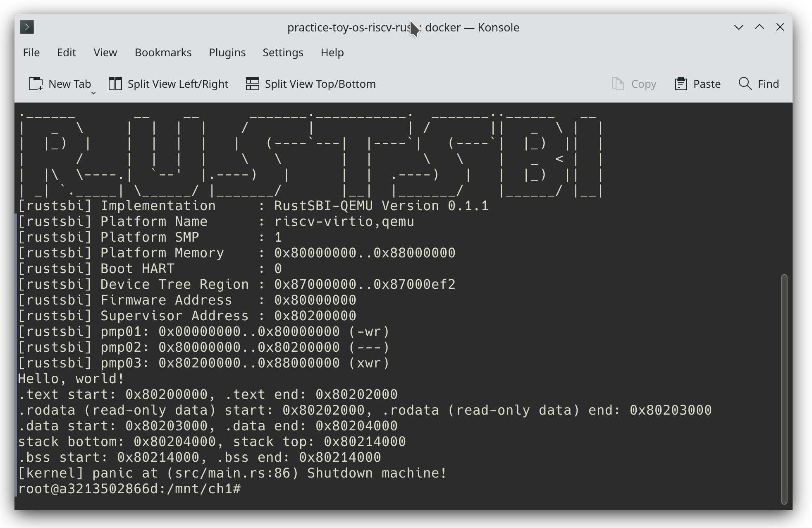Click the New Tab icon
The width and height of the screenshot is (812, 528).
36,84
